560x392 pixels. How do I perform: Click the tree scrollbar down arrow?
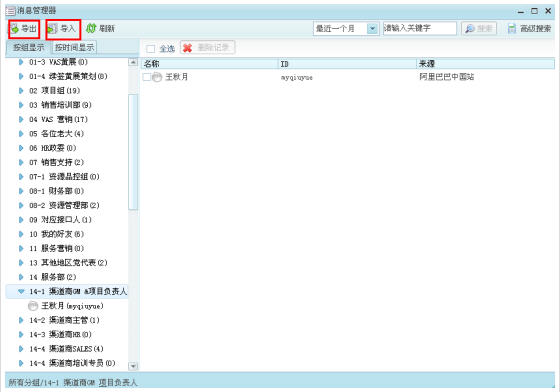(x=133, y=366)
